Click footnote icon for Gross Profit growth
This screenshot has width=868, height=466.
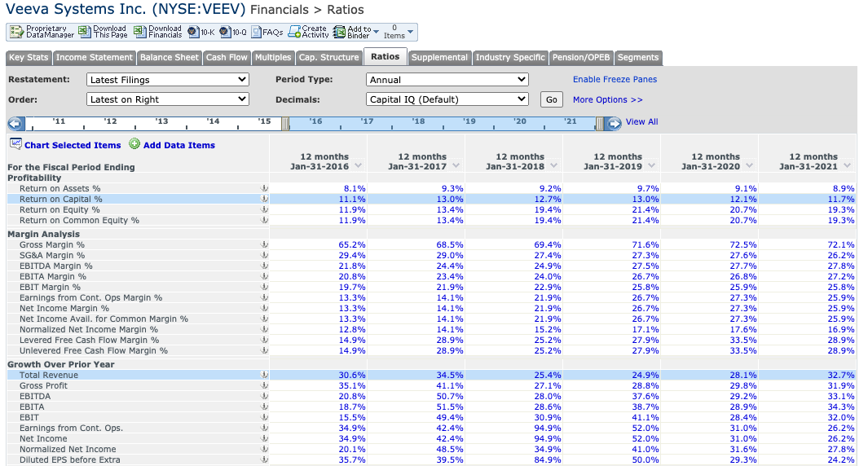pos(265,385)
